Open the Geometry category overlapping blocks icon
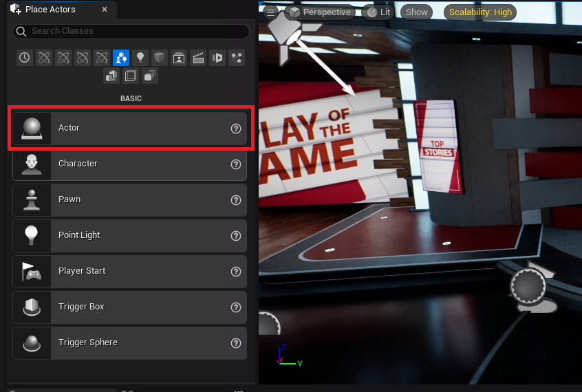Viewport: 582px width, 392px height. pyautogui.click(x=111, y=76)
